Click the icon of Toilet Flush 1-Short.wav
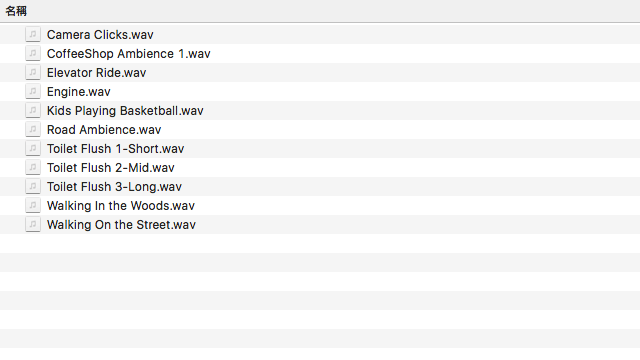 point(33,148)
